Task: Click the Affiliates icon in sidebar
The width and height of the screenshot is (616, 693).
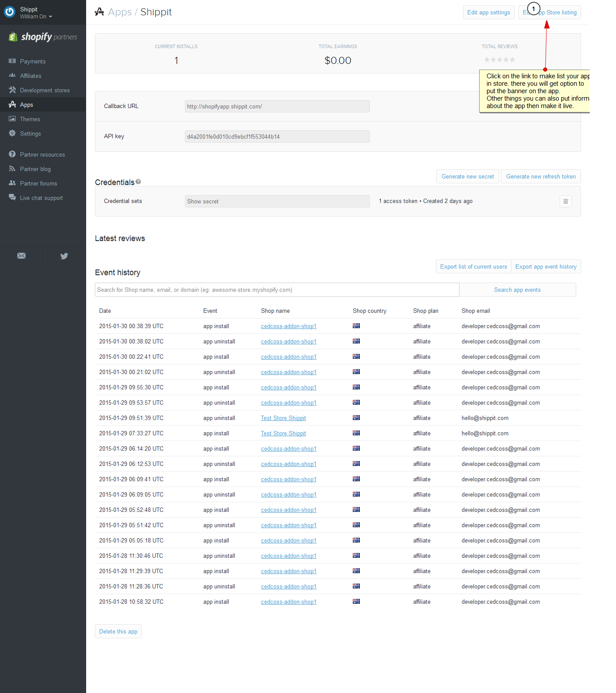Action: tap(12, 76)
